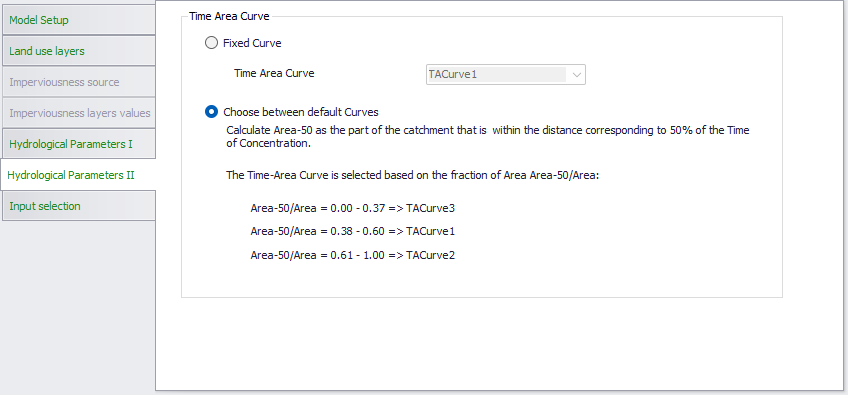The image size is (848, 395).
Task: Click the 'Time Area Curve' group box title
Action: (229, 16)
